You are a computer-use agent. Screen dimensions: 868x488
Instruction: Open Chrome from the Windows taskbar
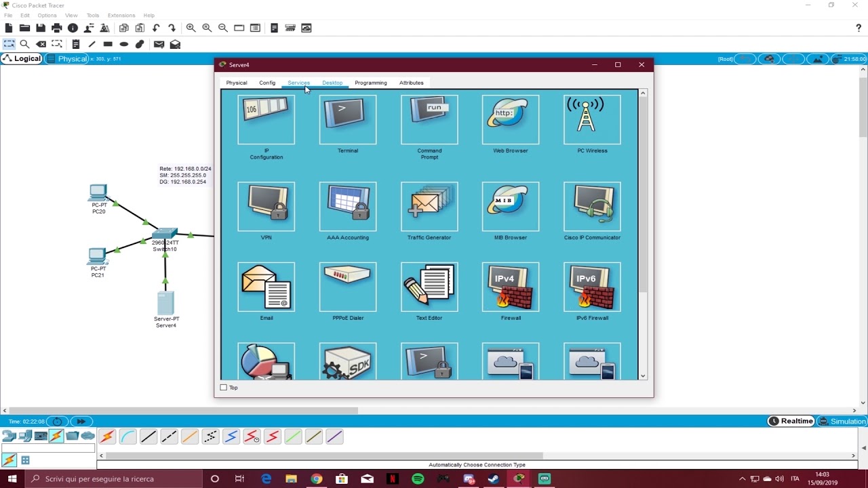coord(316,479)
